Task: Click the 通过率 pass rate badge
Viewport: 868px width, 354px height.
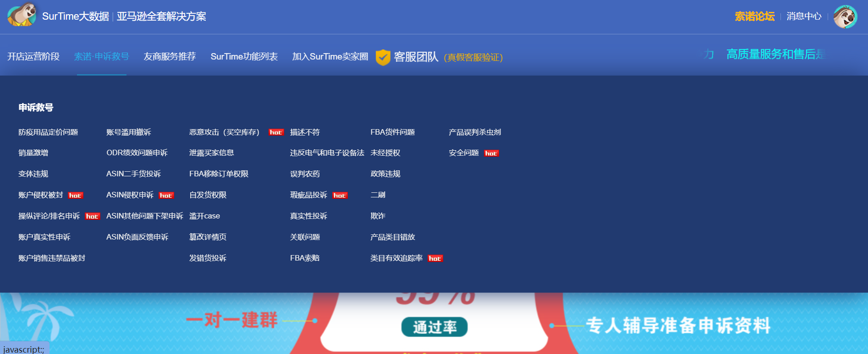Action: pos(434,327)
